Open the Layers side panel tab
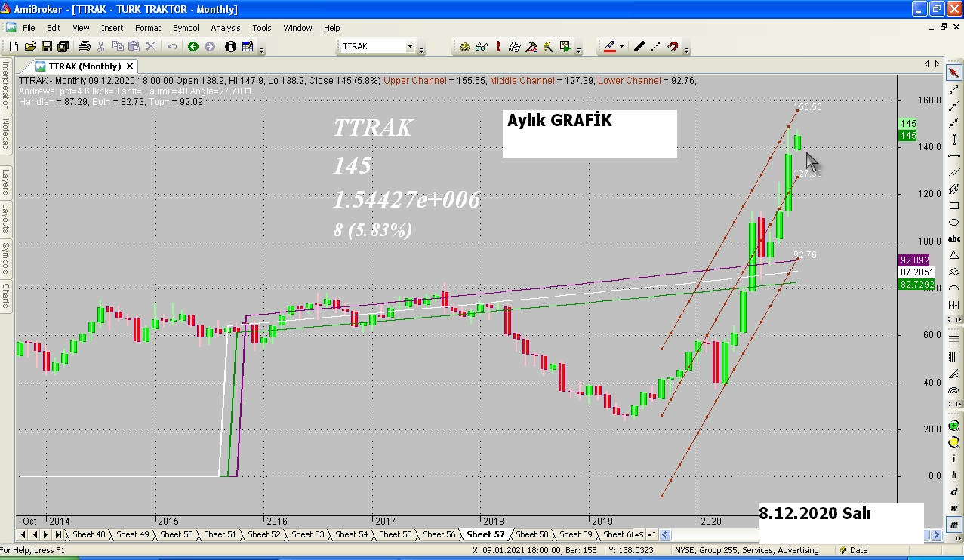Viewport: 964px width, 560px height. click(x=5, y=182)
